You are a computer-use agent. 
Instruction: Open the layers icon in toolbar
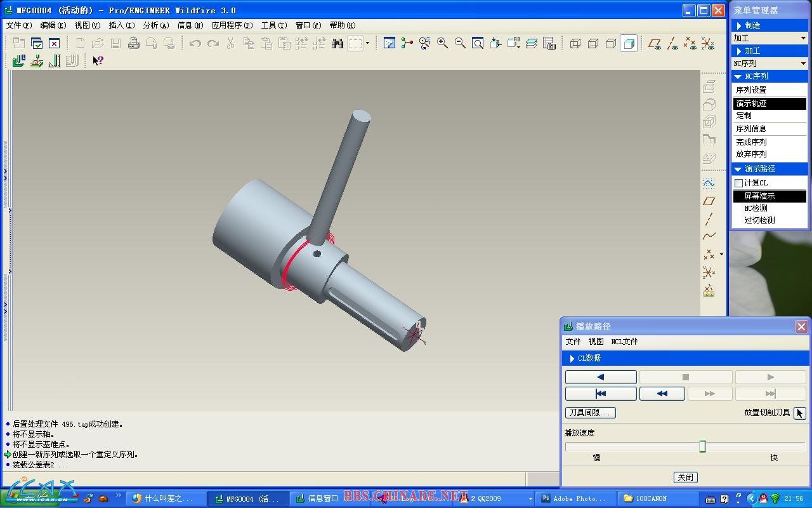coord(532,43)
